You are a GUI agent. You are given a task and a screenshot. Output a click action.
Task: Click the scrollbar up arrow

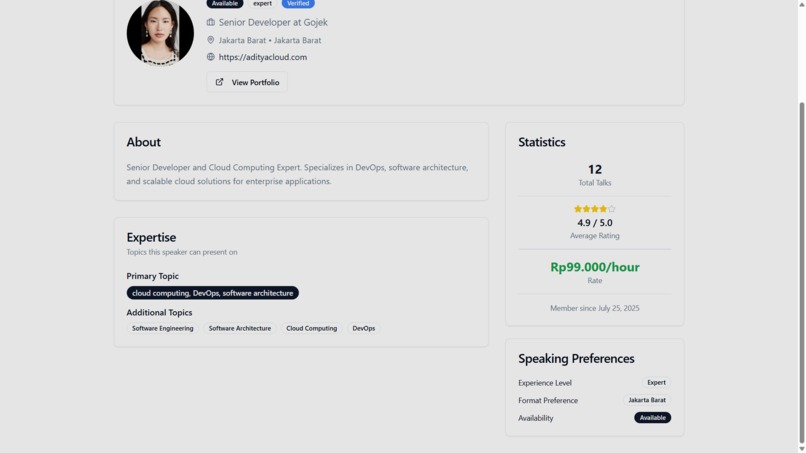[x=801, y=4]
